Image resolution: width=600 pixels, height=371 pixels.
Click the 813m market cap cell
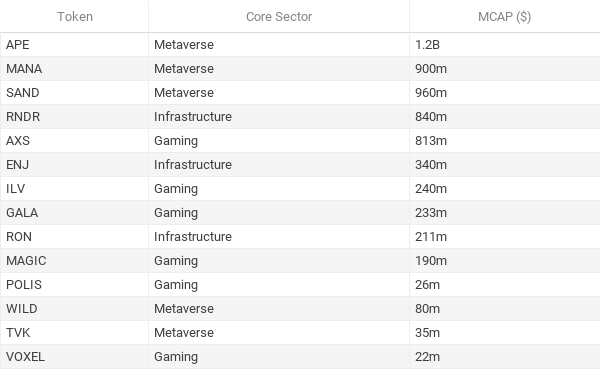point(505,141)
